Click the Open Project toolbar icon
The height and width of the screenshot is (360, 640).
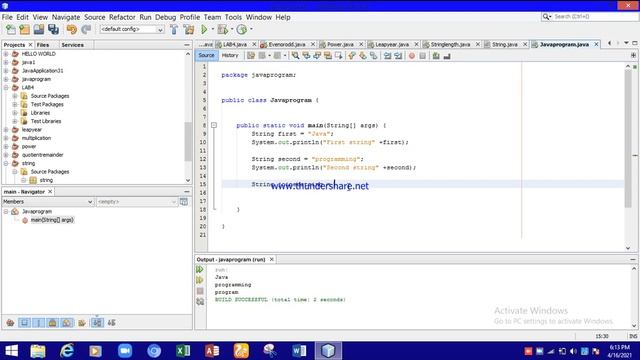point(39,29)
